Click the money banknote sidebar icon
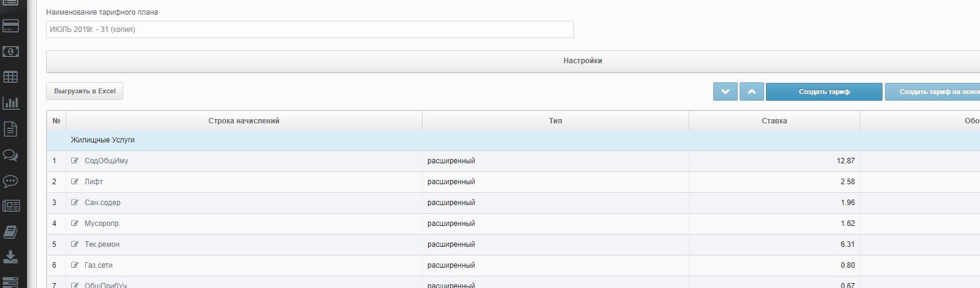The image size is (980, 288). pos(10,52)
